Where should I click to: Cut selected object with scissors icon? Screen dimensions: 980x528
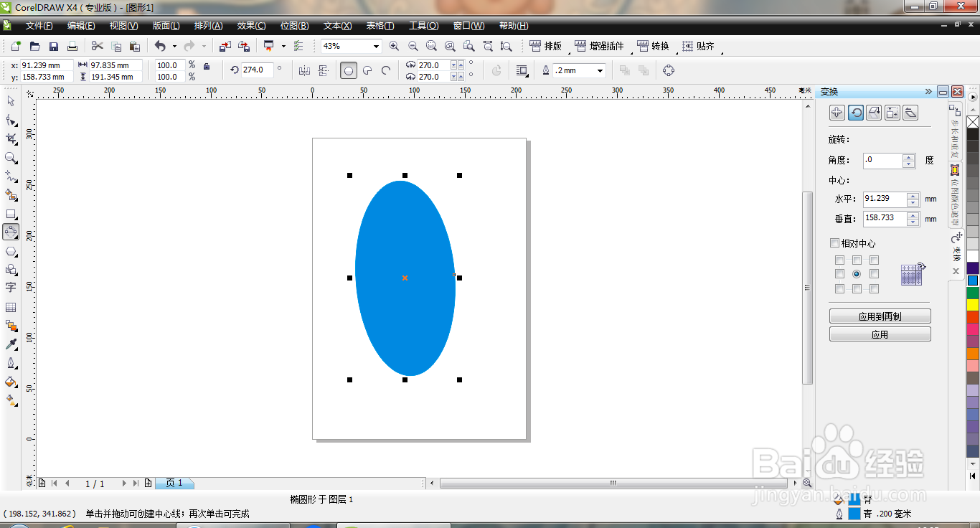coord(97,46)
